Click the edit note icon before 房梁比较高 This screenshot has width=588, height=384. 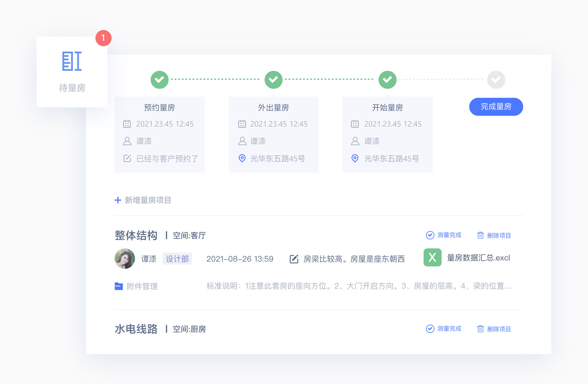(x=294, y=259)
